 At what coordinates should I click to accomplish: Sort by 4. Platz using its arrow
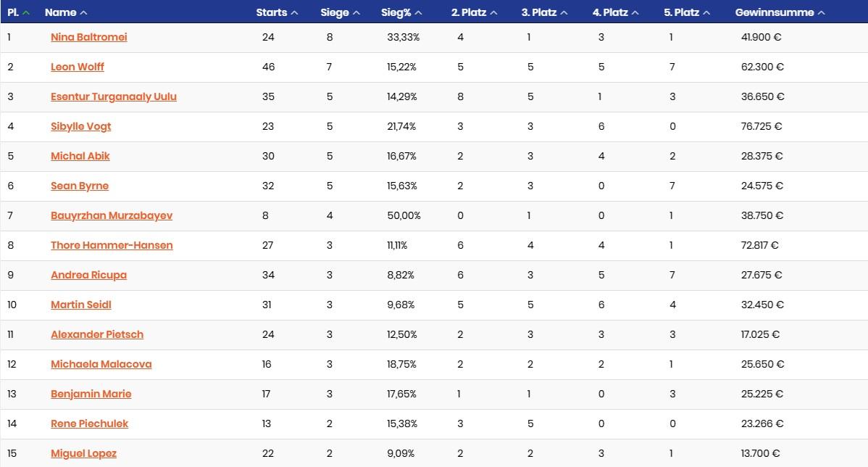[x=635, y=13]
